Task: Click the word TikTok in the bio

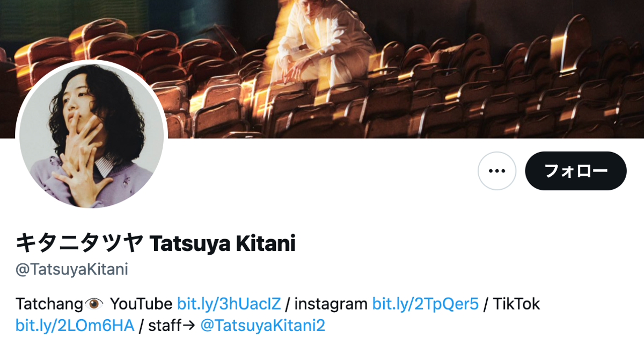Action: coord(516,304)
